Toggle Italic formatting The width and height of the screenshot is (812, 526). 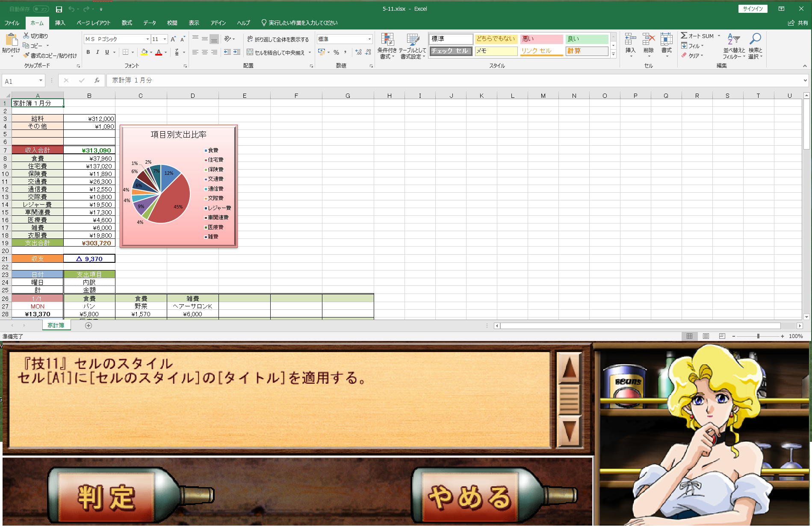point(97,52)
